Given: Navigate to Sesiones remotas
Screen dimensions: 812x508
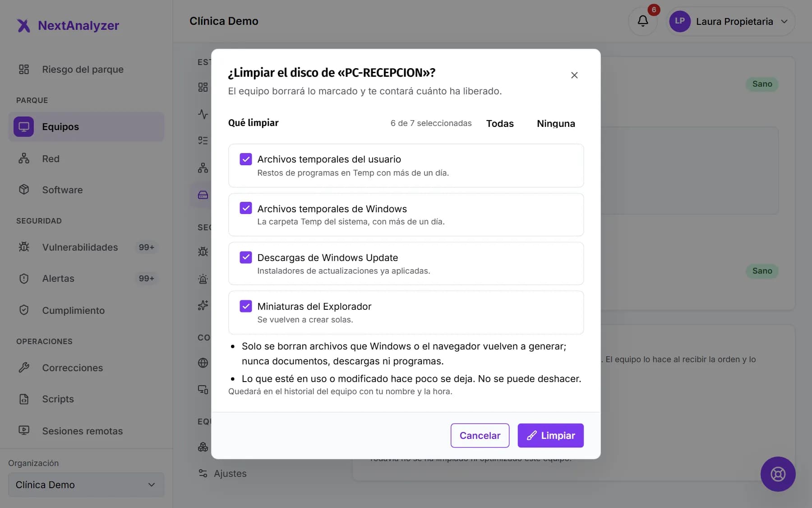Looking at the screenshot, I should [86, 431].
